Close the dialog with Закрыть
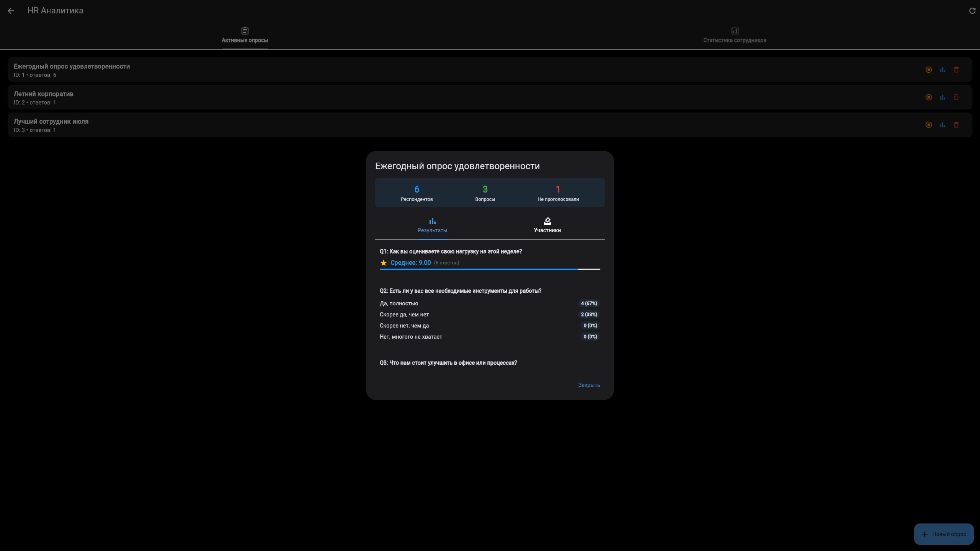980x551 pixels. (x=589, y=385)
